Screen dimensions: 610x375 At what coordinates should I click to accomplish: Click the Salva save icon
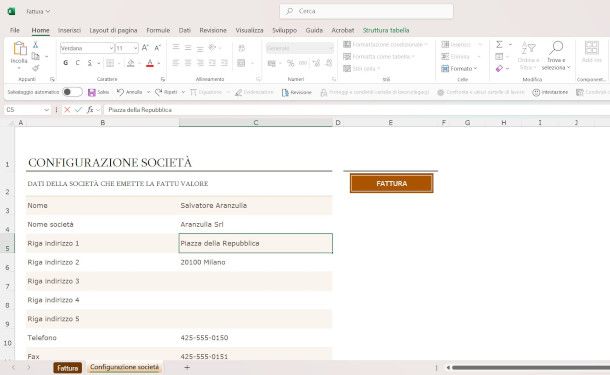pos(92,92)
